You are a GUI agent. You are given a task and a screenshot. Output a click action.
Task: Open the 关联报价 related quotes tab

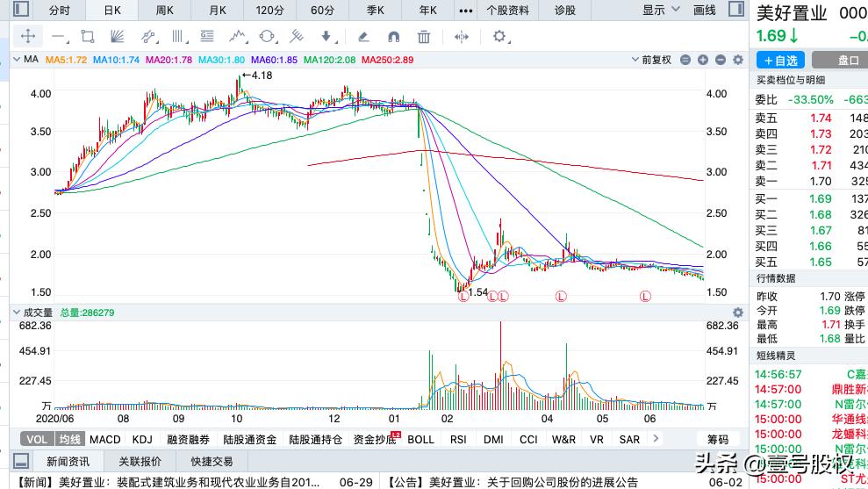pos(140,461)
